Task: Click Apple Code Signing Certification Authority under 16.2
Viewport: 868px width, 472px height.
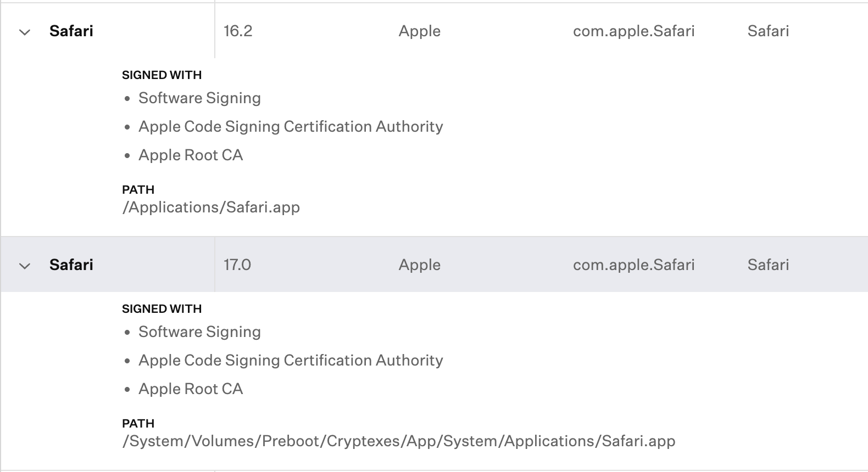Action: 291,127
